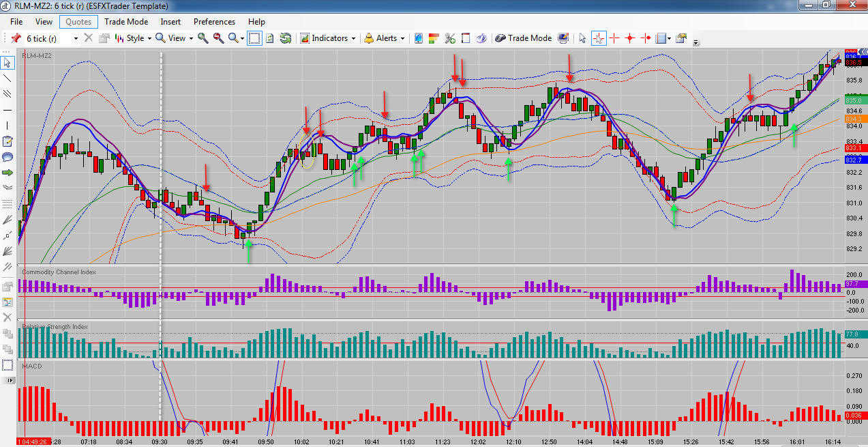
Task: Select the Fibonacci fan lines tool
Action: point(8,220)
